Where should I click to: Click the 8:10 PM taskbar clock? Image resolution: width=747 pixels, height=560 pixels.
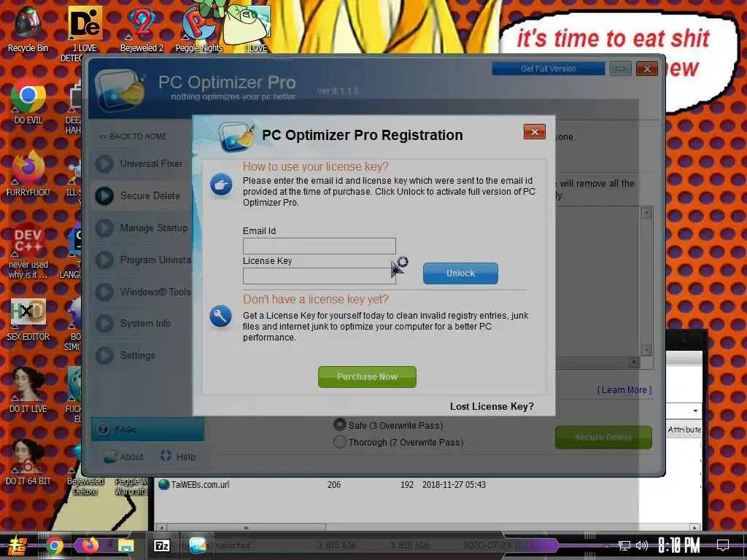pyautogui.click(x=679, y=545)
